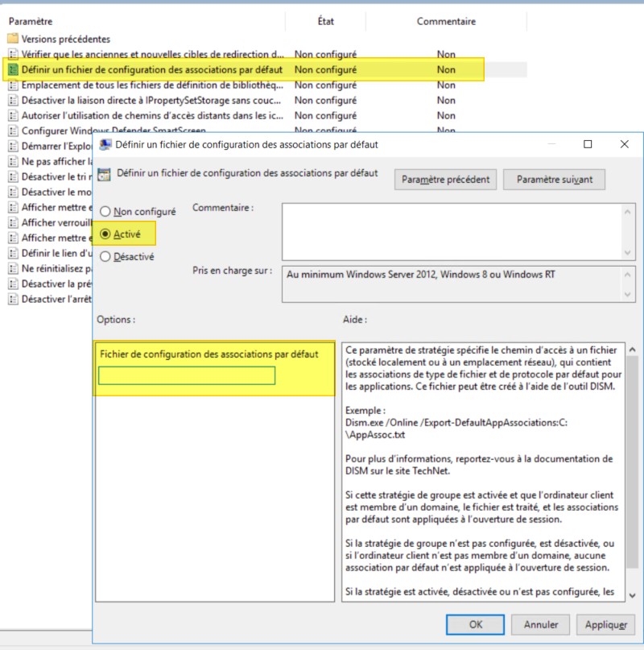
Task: Click policy icon for Démarrer l'Explo row
Action: [13, 146]
